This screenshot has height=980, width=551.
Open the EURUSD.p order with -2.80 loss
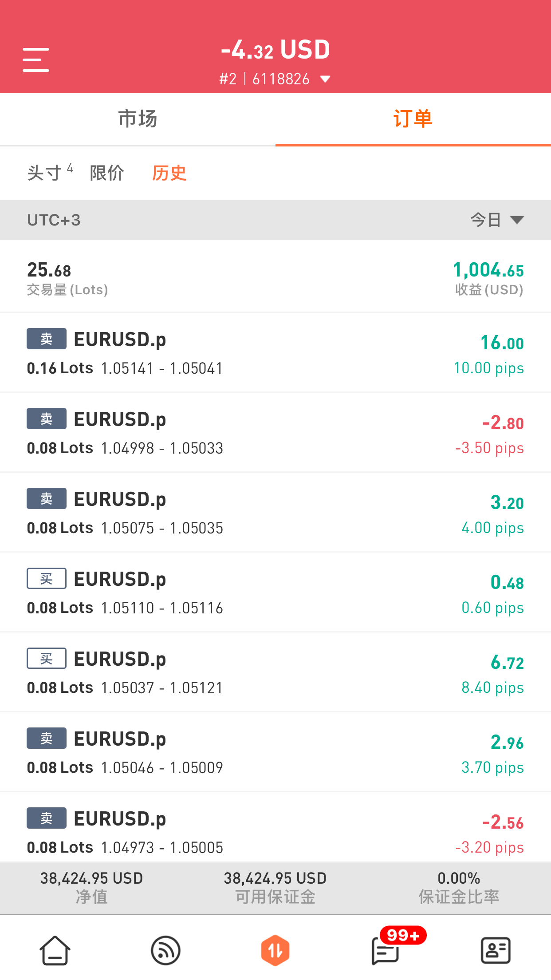275,433
